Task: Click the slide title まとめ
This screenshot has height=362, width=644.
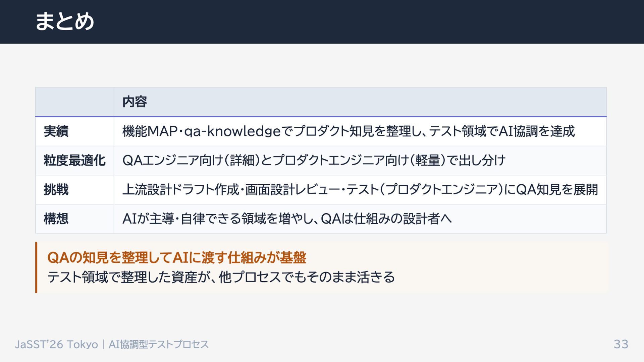Action: pyautogui.click(x=64, y=21)
